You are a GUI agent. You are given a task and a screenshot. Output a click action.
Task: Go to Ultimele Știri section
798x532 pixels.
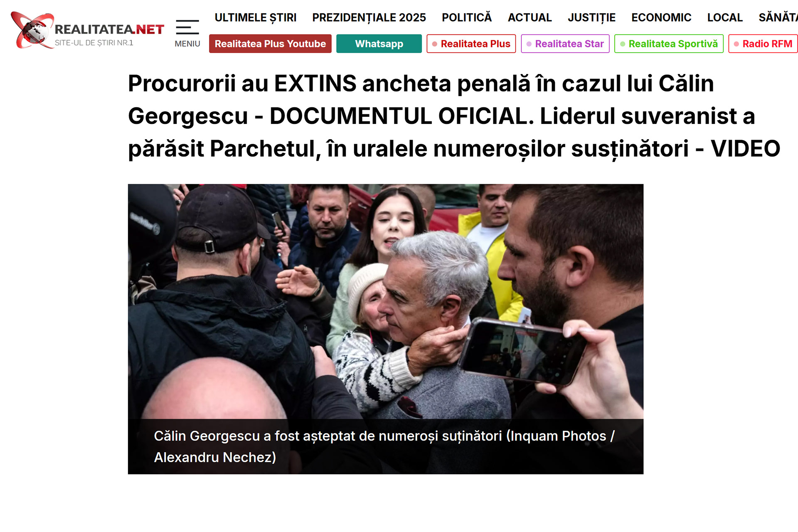256,17
